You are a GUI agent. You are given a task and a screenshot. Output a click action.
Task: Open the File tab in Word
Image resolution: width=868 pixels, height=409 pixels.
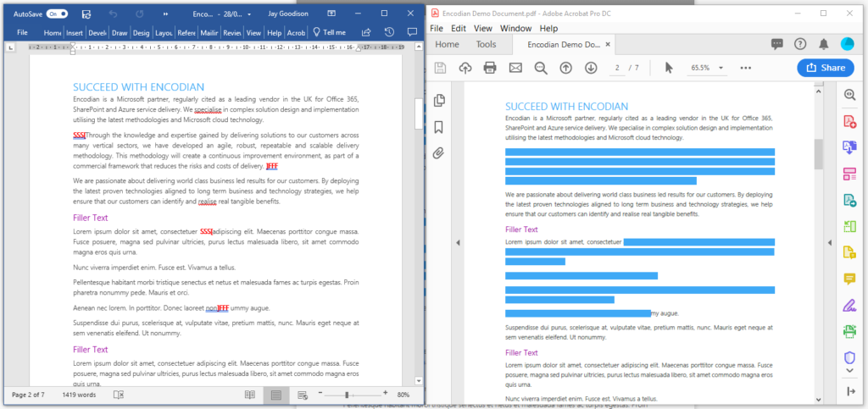coord(22,33)
